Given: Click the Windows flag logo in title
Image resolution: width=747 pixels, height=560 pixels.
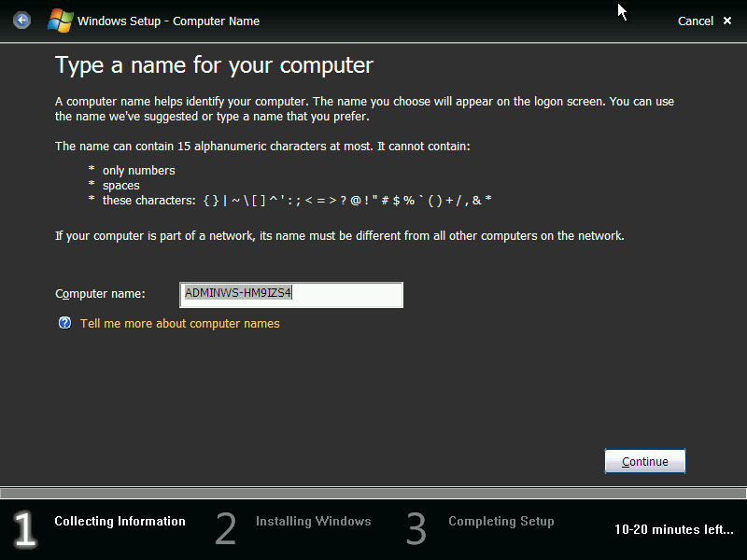Looking at the screenshot, I should [x=61, y=21].
